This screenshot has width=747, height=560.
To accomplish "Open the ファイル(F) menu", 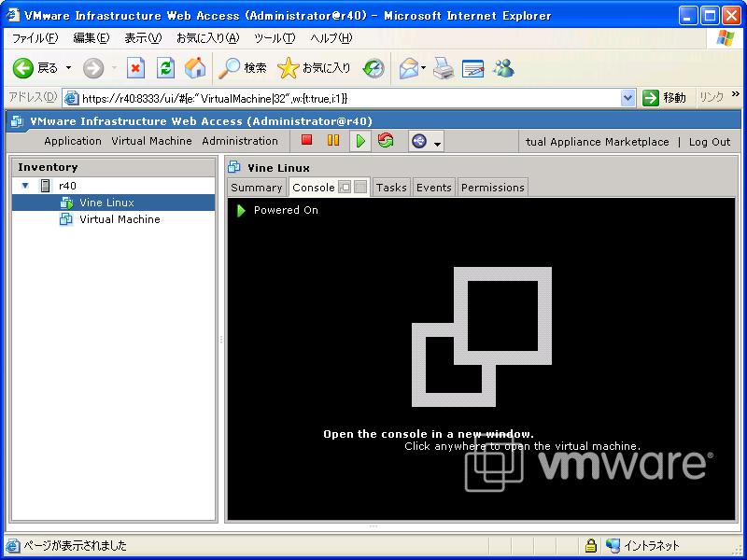I will [35, 38].
